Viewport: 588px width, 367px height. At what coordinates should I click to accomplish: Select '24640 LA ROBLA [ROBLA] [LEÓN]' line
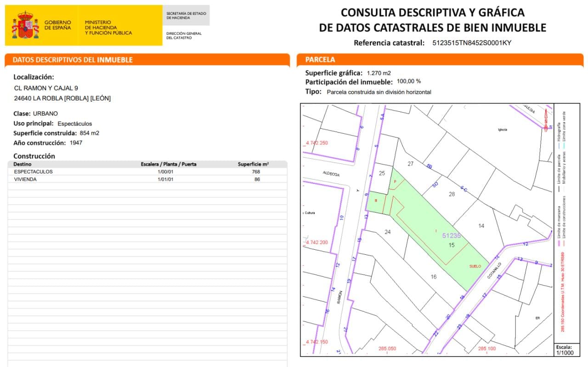[x=62, y=98]
